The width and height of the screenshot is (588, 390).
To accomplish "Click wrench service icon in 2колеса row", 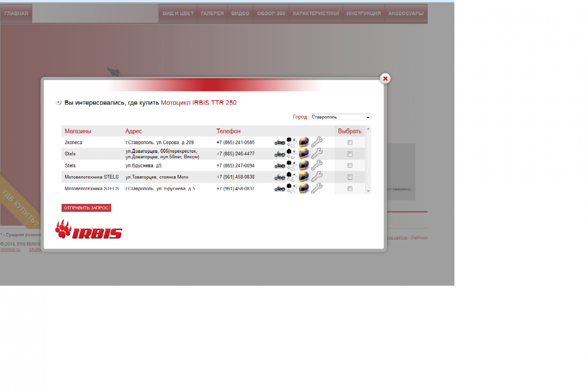I will 317,142.
